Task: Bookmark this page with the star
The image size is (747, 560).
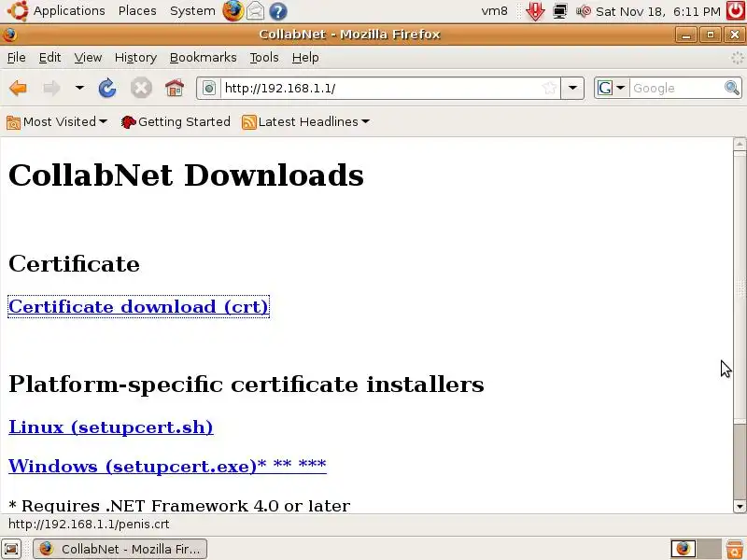Action: tap(549, 88)
